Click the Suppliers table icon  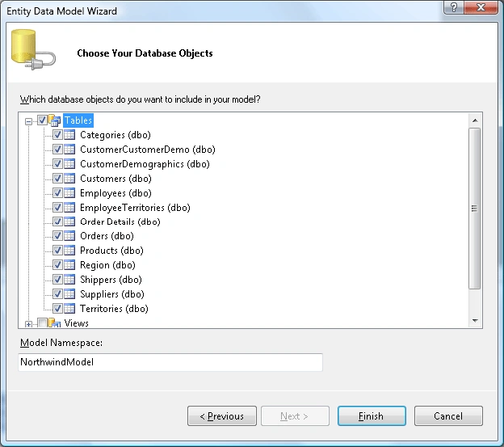[69, 293]
